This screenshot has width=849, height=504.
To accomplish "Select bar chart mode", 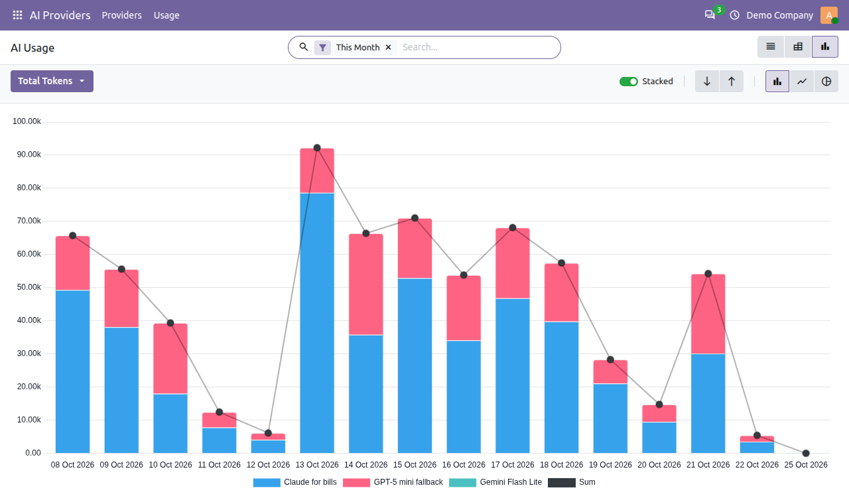I will coord(777,82).
